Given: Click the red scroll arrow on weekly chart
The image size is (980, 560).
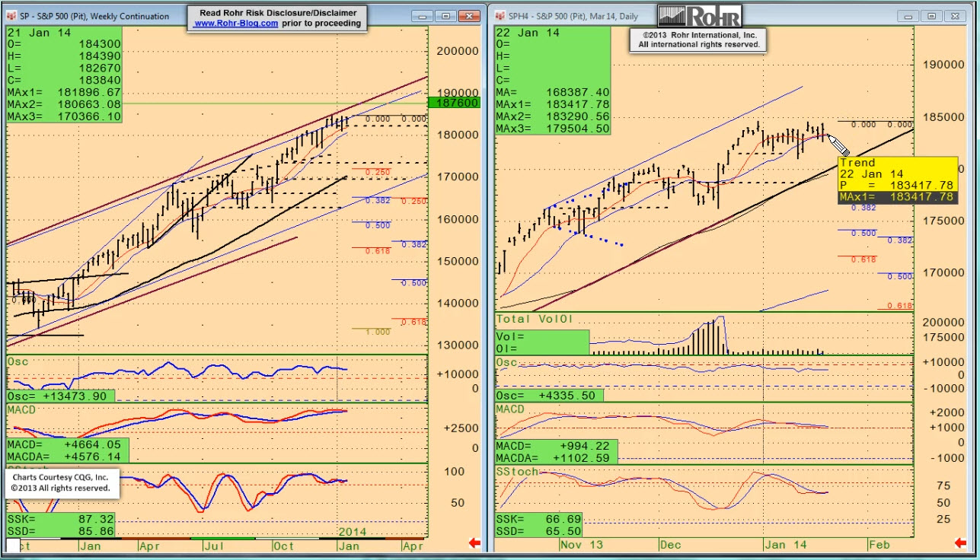Looking at the screenshot, I should [x=474, y=543].
